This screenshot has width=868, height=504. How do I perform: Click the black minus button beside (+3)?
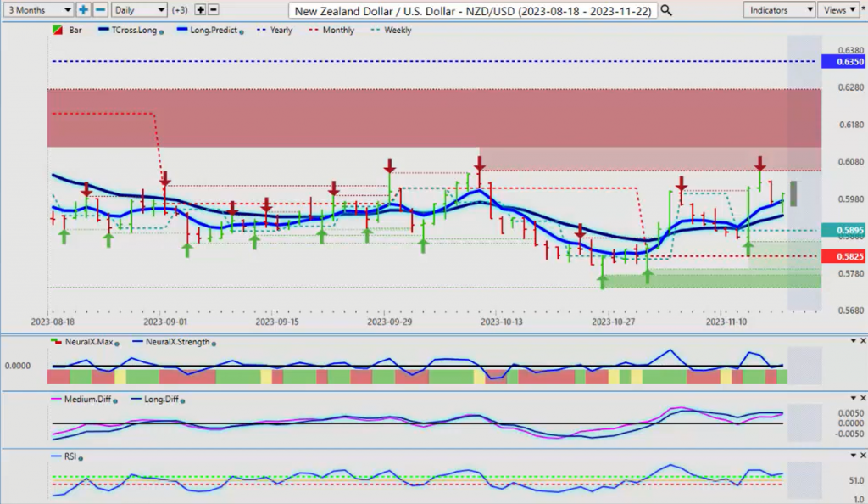click(x=213, y=10)
